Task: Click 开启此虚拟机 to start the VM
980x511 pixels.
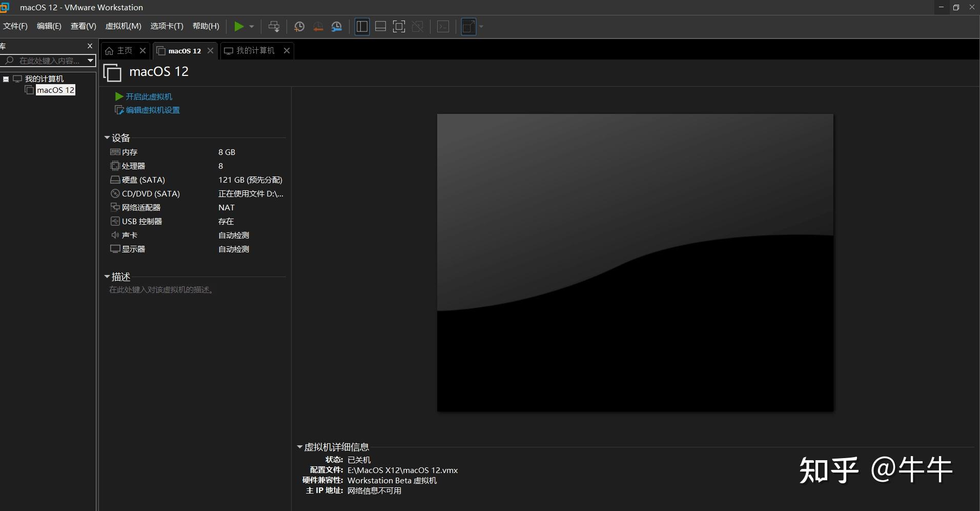Action: (x=148, y=96)
